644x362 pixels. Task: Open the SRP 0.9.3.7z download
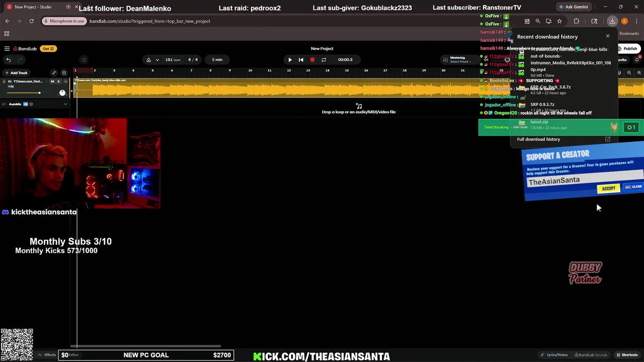tap(563, 107)
